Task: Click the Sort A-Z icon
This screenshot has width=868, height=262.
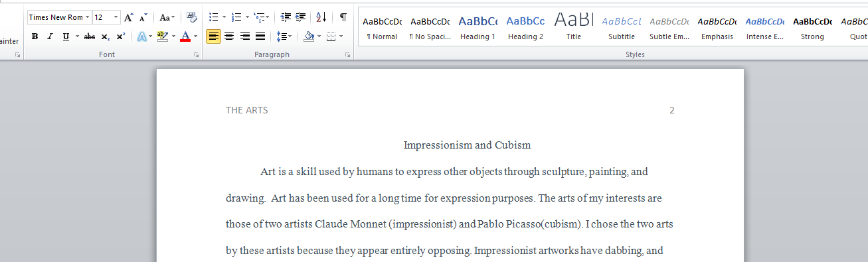Action: click(x=321, y=17)
